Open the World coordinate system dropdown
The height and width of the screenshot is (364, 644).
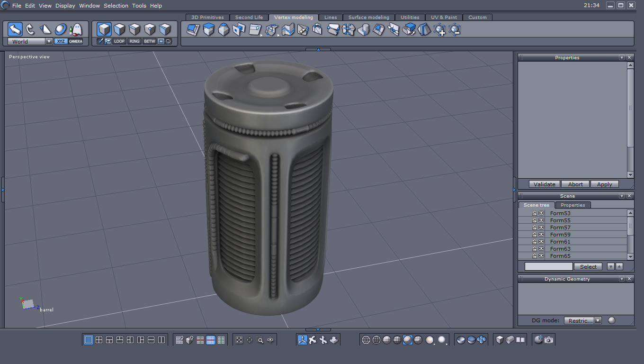[49, 41]
